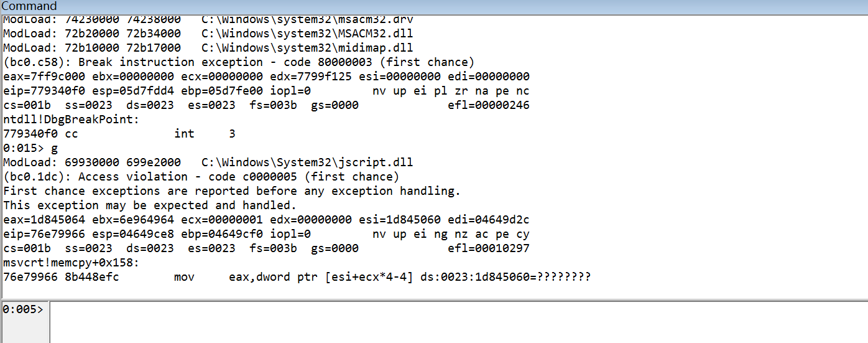
Task: Click the 'g' command line after 0:015>
Action: [30, 148]
